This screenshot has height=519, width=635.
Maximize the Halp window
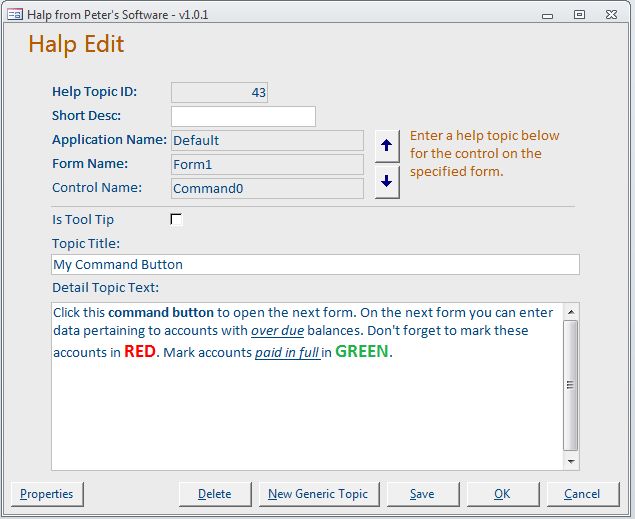[579, 15]
